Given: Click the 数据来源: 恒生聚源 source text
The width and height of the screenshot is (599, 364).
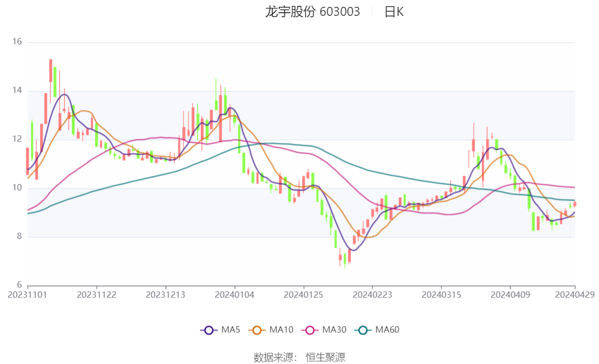Looking at the screenshot, I should point(299,358).
